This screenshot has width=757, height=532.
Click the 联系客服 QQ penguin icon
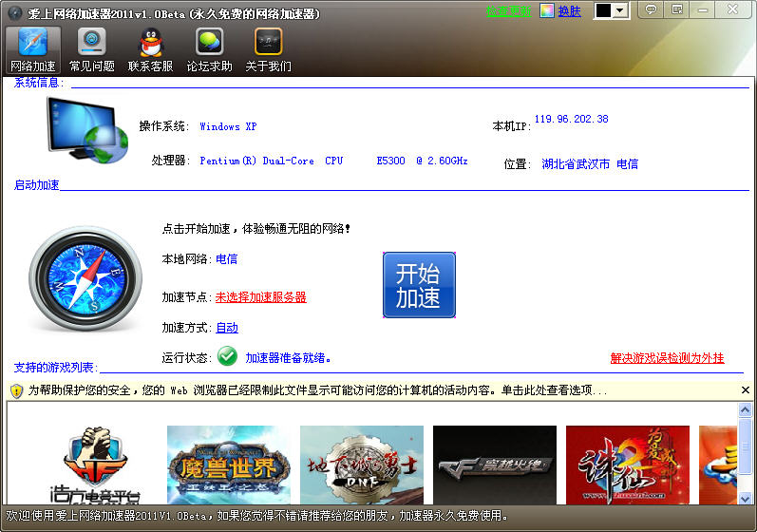pos(151,49)
